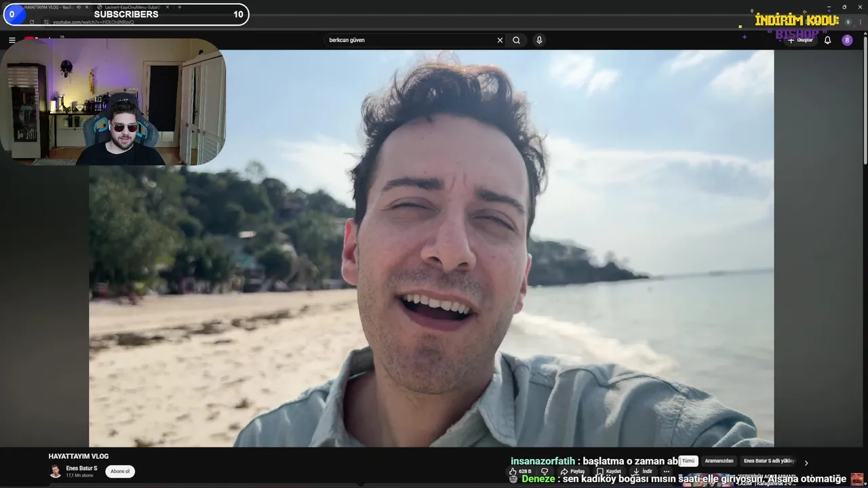Viewport: 868px width, 488px height.
Task: Open the Enes Batur S channel name link
Action: click(x=81, y=468)
